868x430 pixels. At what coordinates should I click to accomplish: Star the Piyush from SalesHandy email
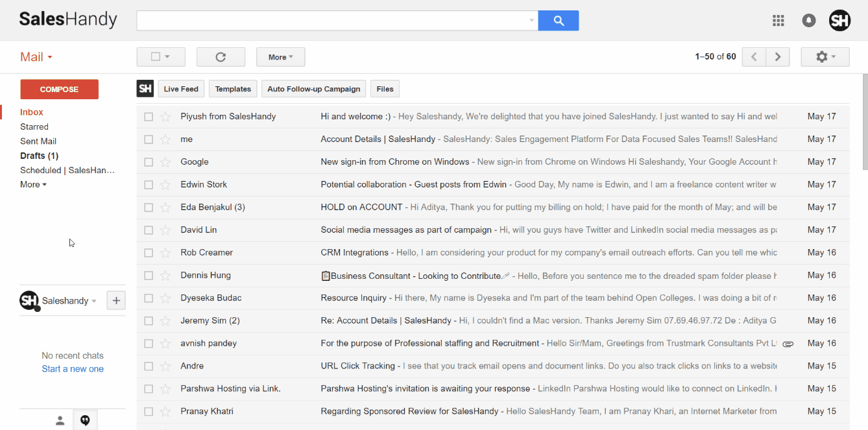click(x=165, y=117)
